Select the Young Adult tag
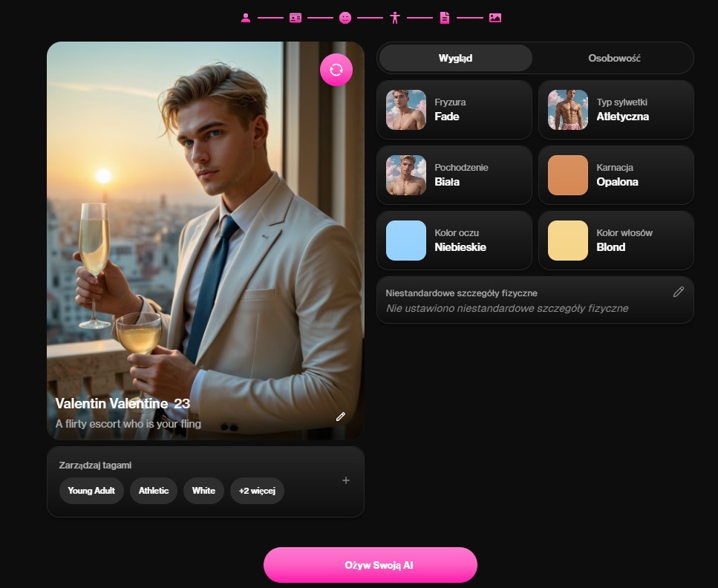Viewport: 718px width, 588px height. [91, 491]
